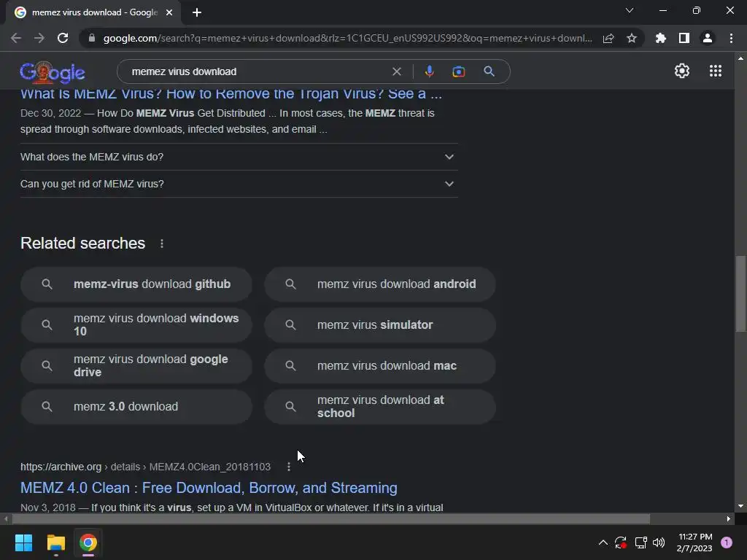View site information via the lock icon
The width and height of the screenshot is (747, 560).
pyautogui.click(x=91, y=38)
